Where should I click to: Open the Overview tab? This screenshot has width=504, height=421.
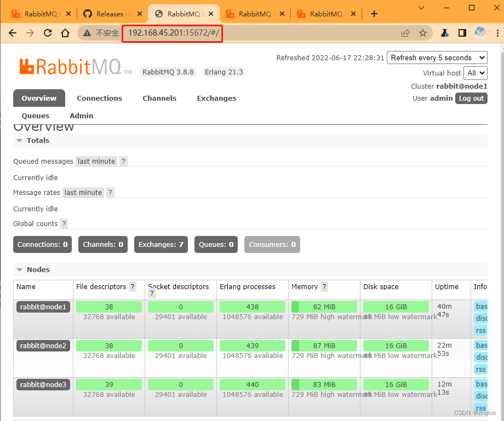point(39,98)
